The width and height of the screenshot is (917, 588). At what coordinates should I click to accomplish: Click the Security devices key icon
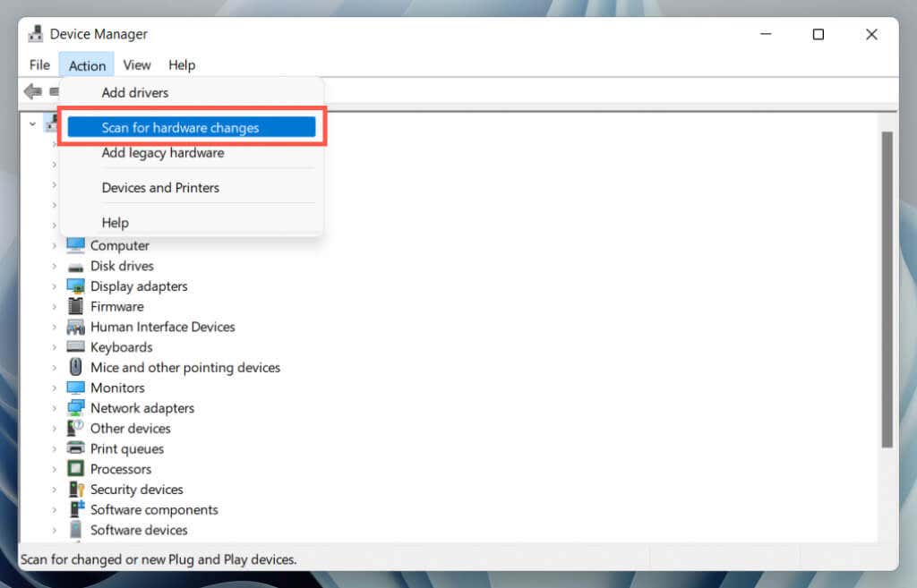pyautogui.click(x=76, y=490)
